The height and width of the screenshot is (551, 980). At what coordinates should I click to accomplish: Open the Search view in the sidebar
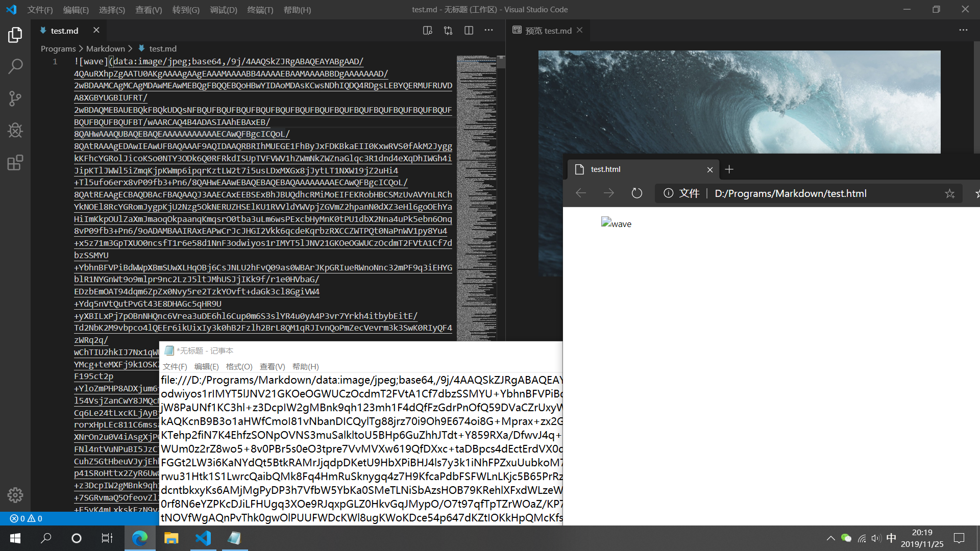(15, 67)
